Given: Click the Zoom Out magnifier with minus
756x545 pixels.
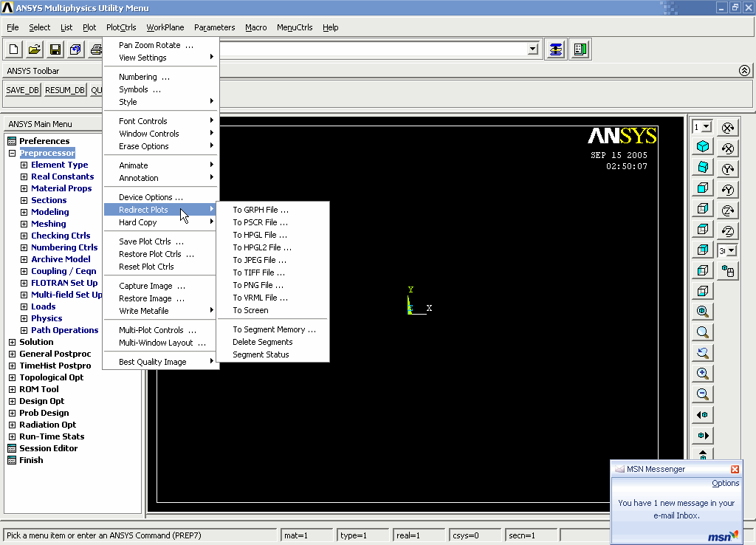Looking at the screenshot, I should pos(703,394).
